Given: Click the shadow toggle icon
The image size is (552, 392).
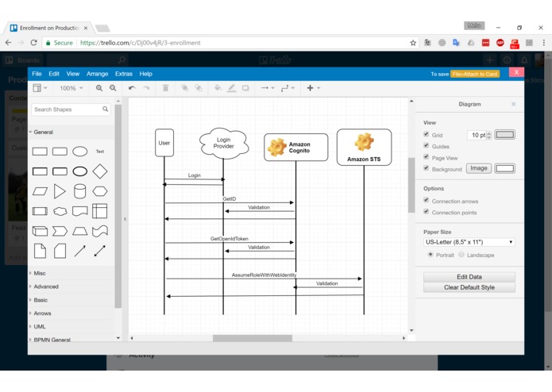Looking at the screenshot, I should pyautogui.click(x=245, y=88).
